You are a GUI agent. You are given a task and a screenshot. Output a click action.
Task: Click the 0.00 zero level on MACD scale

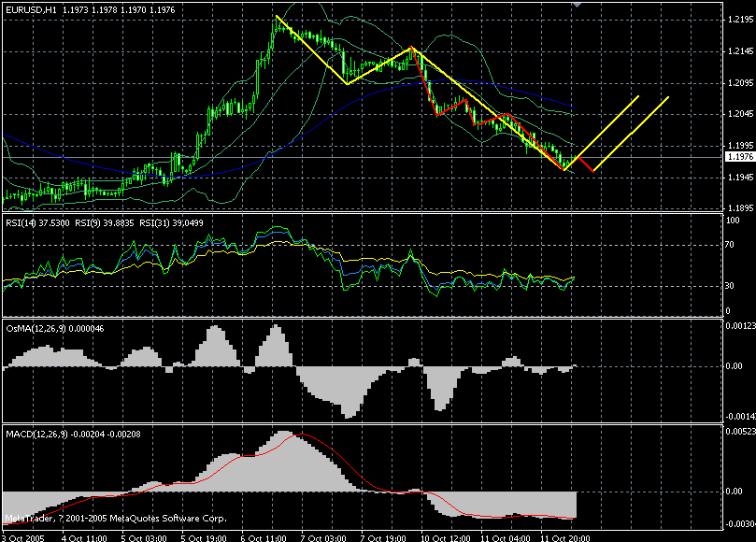click(734, 492)
